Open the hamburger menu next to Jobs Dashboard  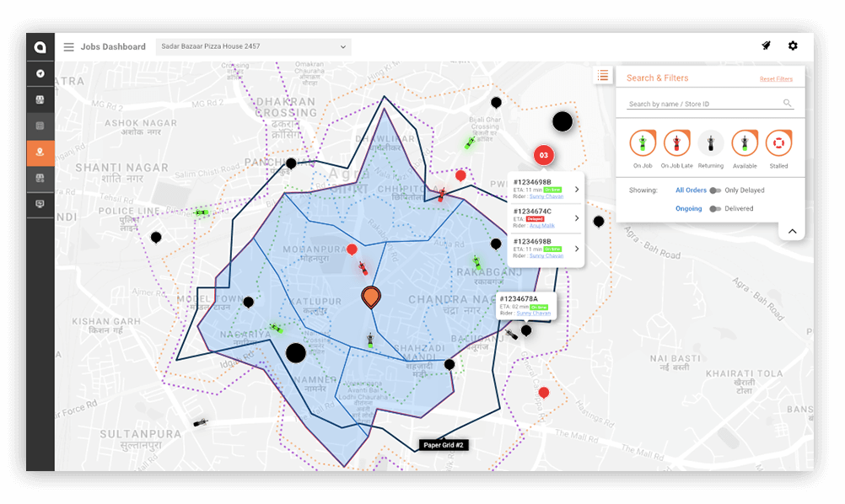68,46
